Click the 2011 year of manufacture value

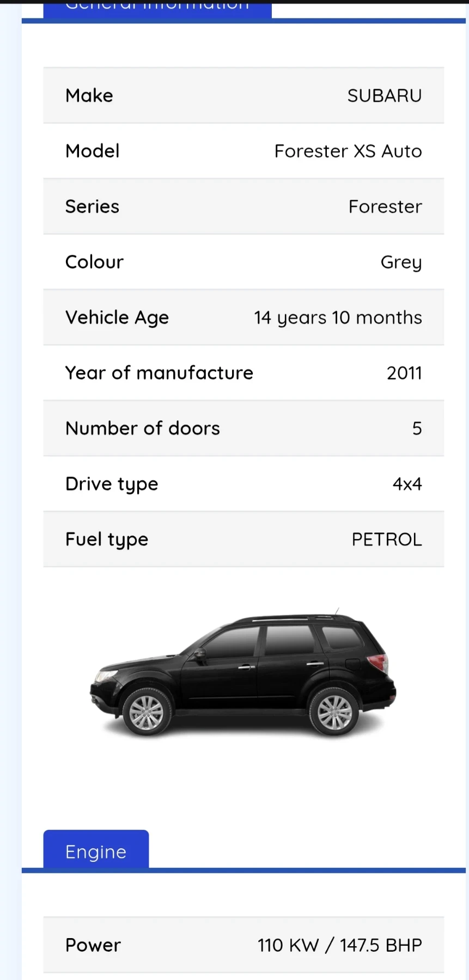pos(404,373)
